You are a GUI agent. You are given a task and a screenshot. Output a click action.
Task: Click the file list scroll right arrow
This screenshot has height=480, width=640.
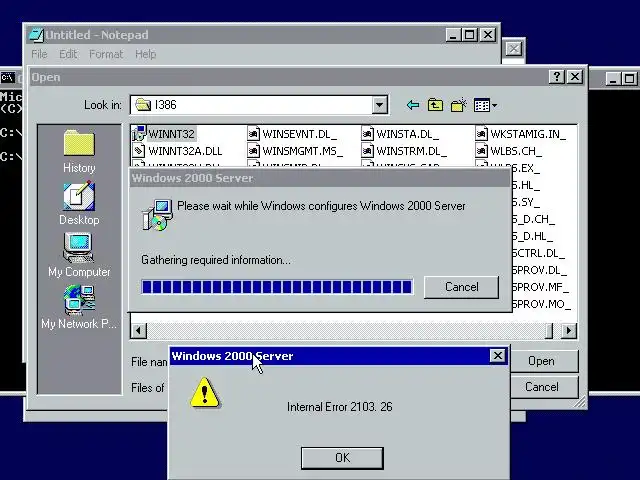click(x=569, y=330)
